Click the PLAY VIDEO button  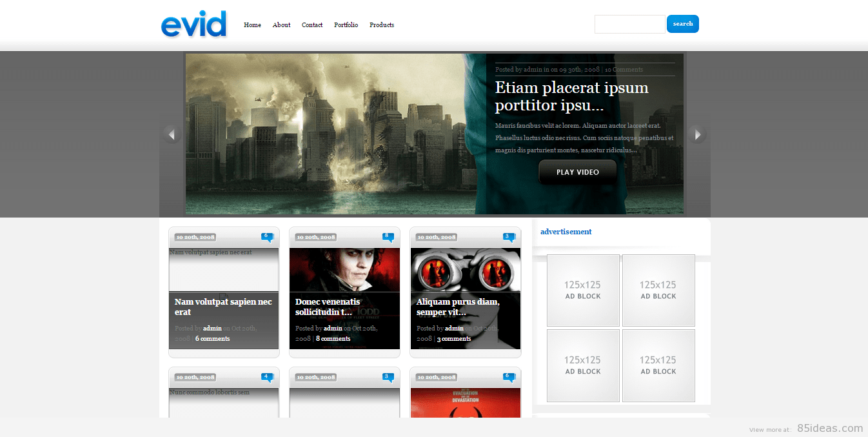point(578,172)
